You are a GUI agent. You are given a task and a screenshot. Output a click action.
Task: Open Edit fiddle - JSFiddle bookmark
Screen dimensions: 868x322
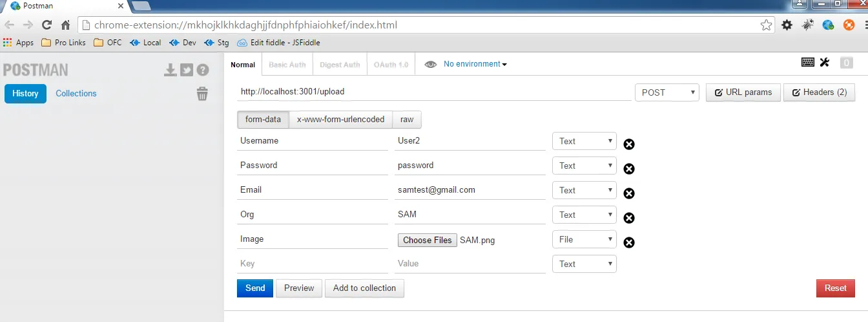pyautogui.click(x=278, y=43)
